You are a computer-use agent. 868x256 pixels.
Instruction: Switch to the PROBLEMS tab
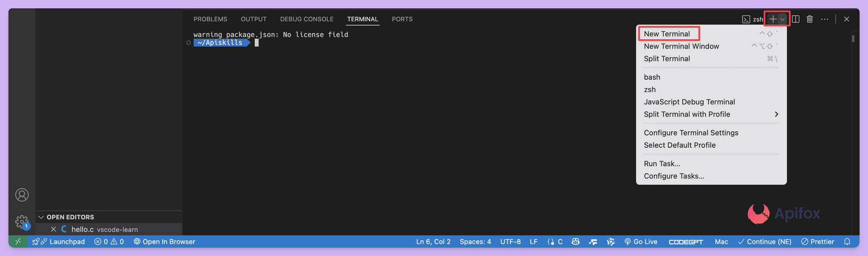click(210, 19)
